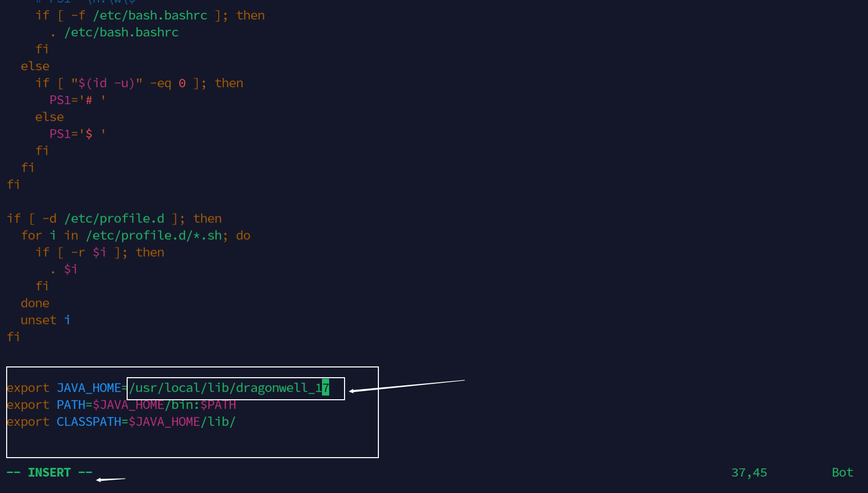The height and width of the screenshot is (493, 868).
Task: Click the $JAVA_HOME/bin:$PATH value
Action: click(x=164, y=405)
